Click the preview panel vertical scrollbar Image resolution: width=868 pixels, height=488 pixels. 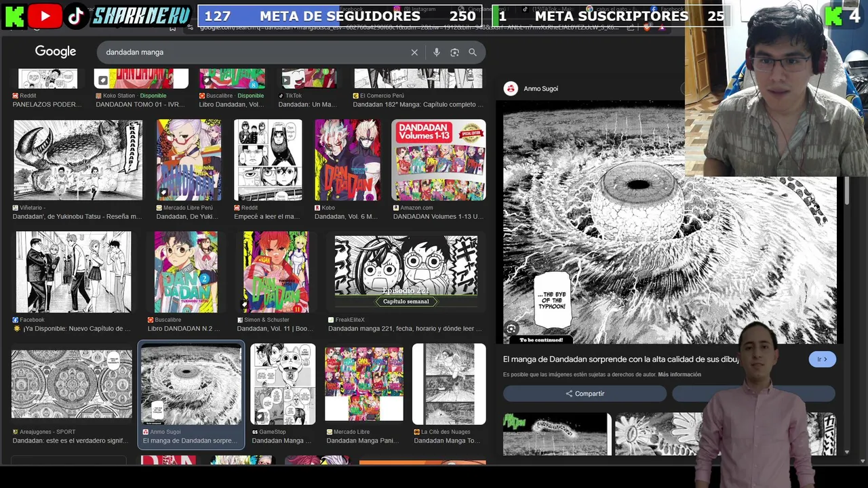(846, 190)
